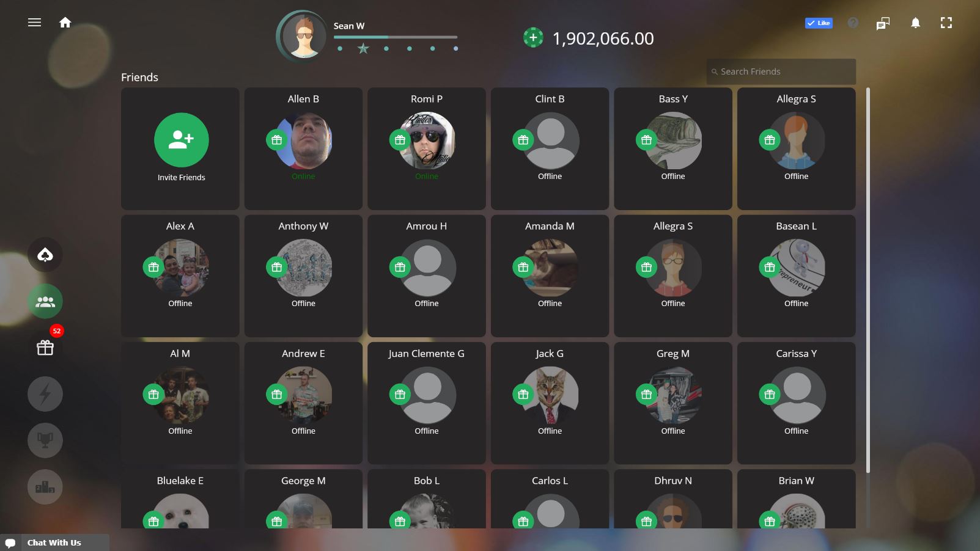Viewport: 980px width, 551px height.
Task: Click the star marker on level progress bar
Action: pos(363,48)
